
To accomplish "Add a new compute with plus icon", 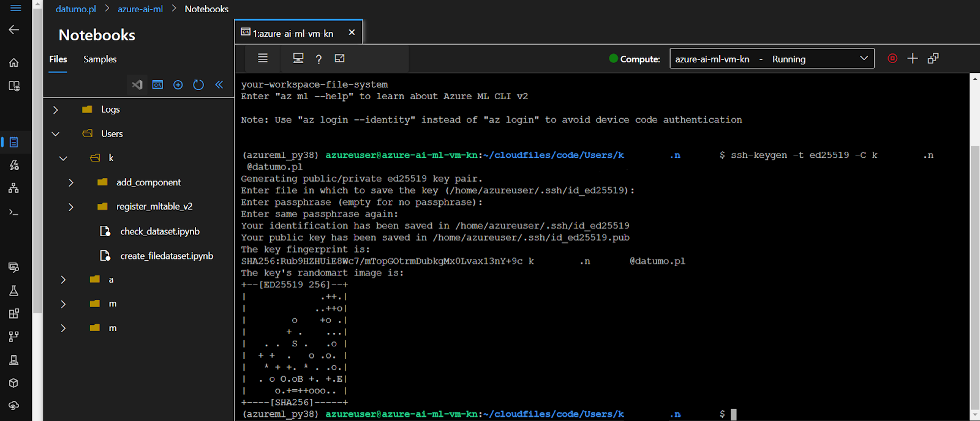I will pos(913,58).
